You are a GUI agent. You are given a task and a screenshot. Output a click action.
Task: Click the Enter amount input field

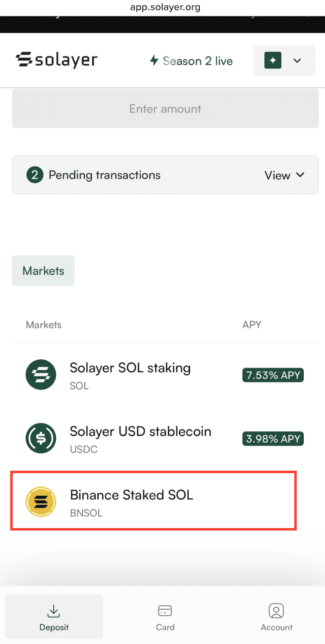coord(165,109)
